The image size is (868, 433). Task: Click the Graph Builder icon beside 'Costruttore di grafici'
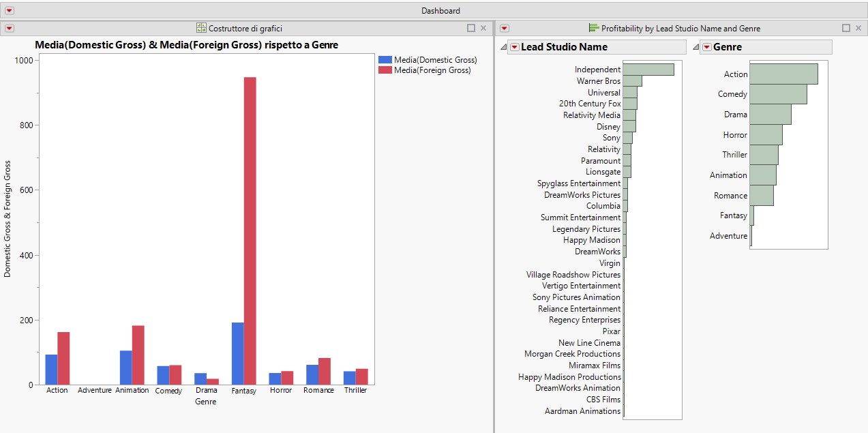(x=200, y=28)
